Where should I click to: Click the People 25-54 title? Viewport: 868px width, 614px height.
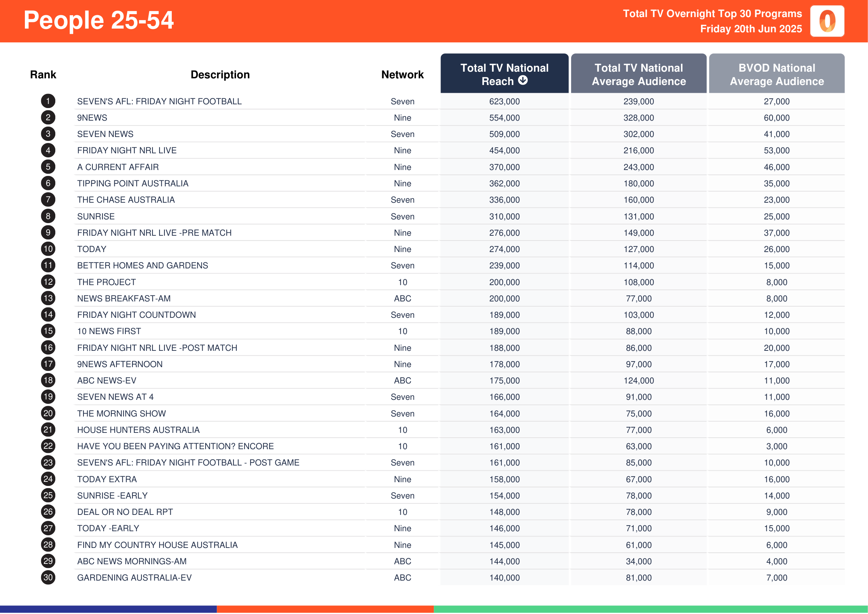coord(99,20)
